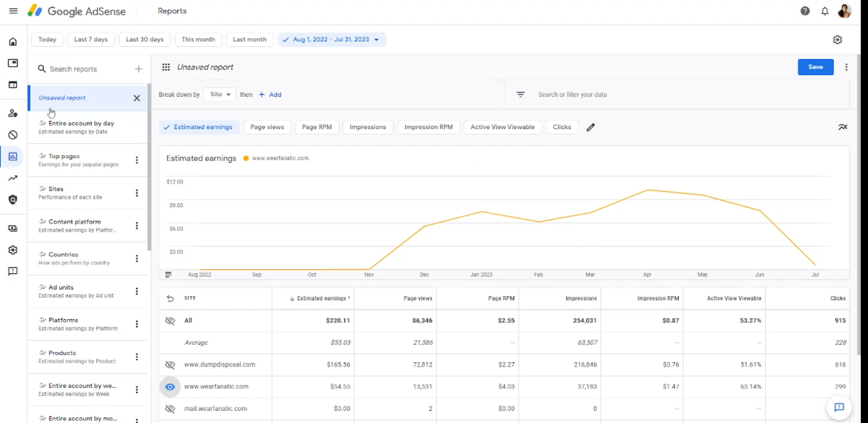Click the filter icon in filter bar
Image resolution: width=868 pixels, height=423 pixels.
(520, 95)
